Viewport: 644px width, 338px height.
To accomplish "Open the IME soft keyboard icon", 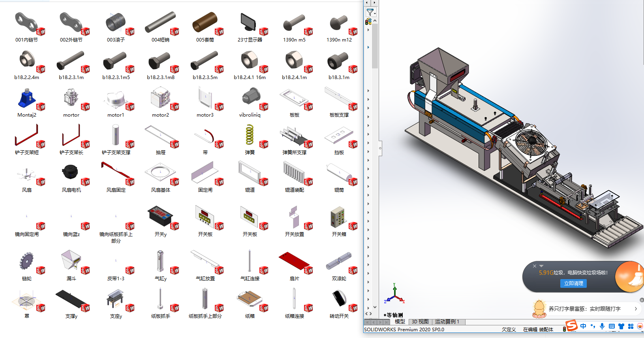I will (x=612, y=326).
